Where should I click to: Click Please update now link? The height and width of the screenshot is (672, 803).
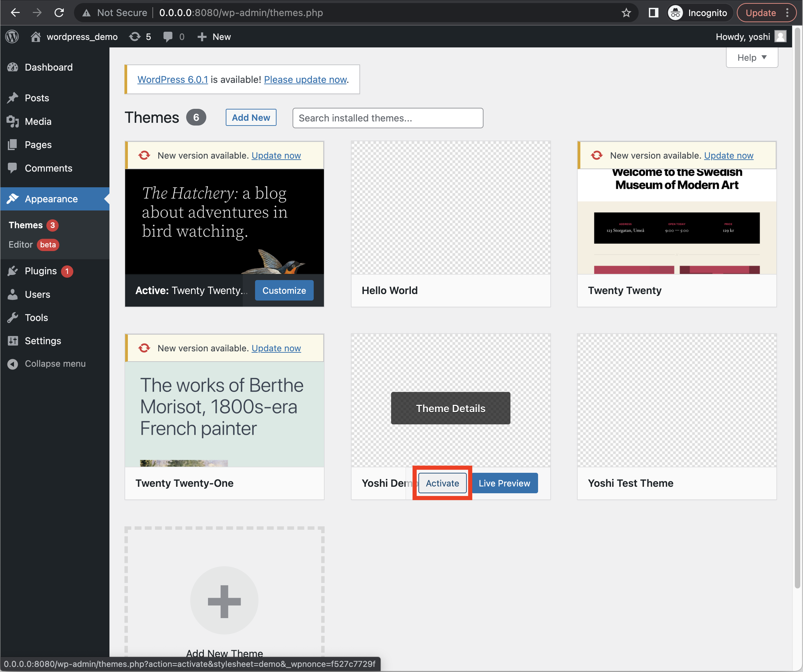coord(305,79)
